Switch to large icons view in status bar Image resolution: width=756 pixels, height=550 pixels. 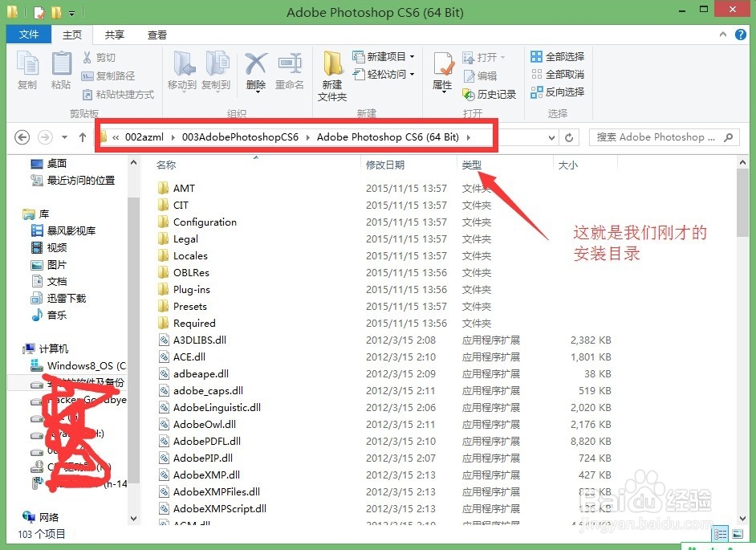coord(738,534)
